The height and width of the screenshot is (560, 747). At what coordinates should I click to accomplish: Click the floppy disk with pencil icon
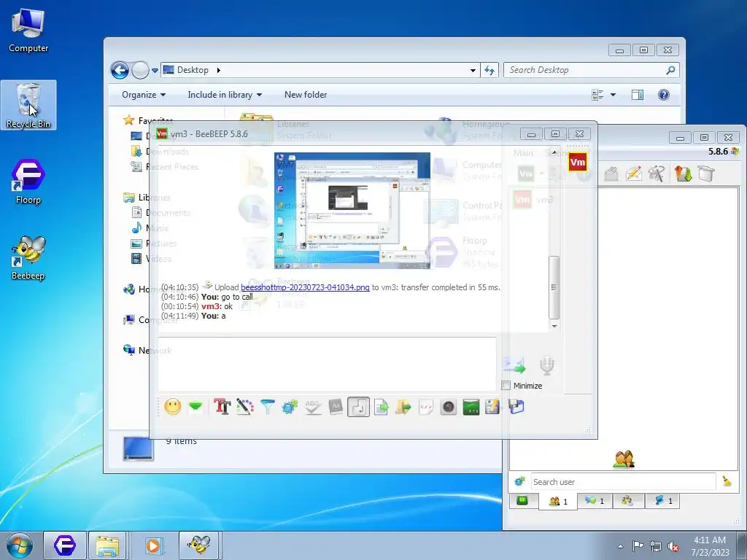[x=492, y=407]
